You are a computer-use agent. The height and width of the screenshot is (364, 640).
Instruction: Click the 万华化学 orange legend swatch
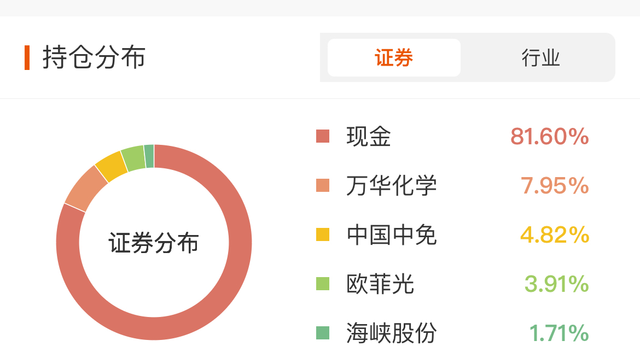point(323,185)
